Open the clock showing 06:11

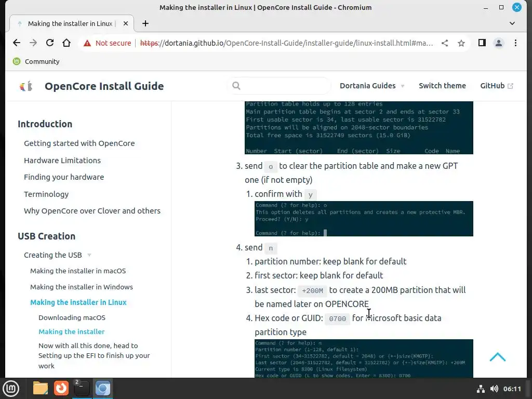pyautogui.click(x=512, y=389)
